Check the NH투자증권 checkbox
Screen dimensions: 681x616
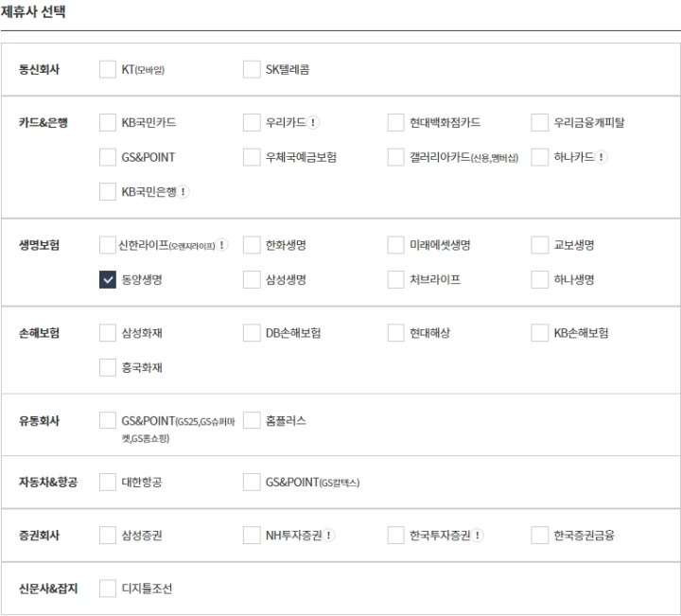pyautogui.click(x=252, y=536)
